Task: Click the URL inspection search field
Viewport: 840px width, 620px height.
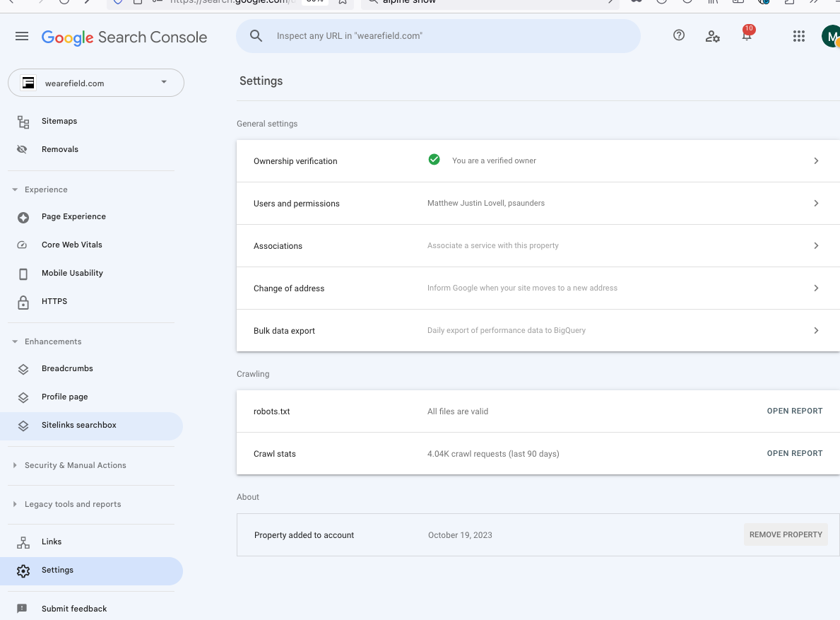Action: coord(438,36)
